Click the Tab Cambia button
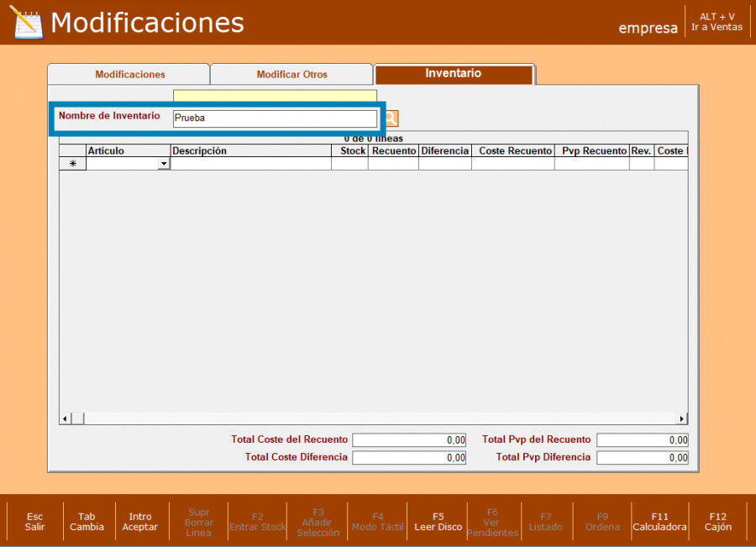Viewport: 756px width, 547px height. (x=87, y=522)
